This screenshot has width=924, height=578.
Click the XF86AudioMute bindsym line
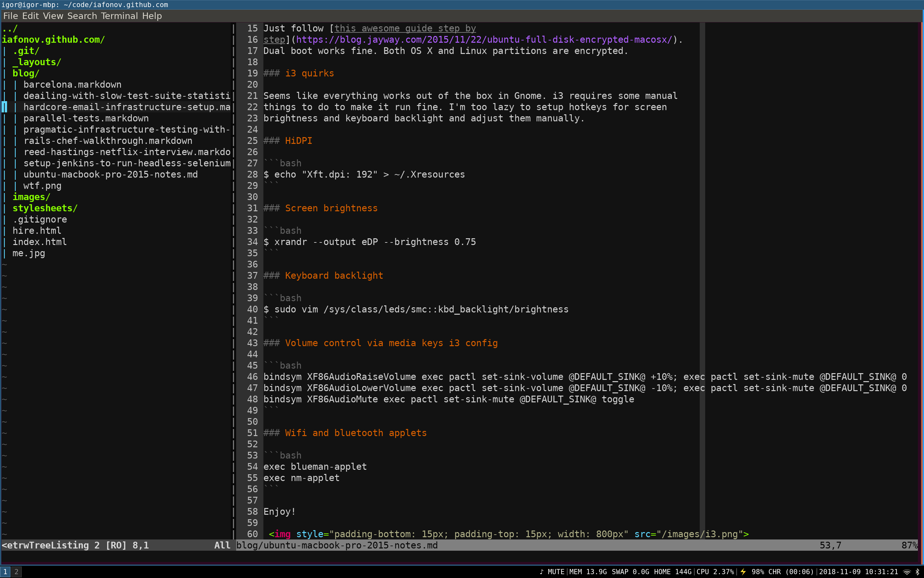click(449, 399)
